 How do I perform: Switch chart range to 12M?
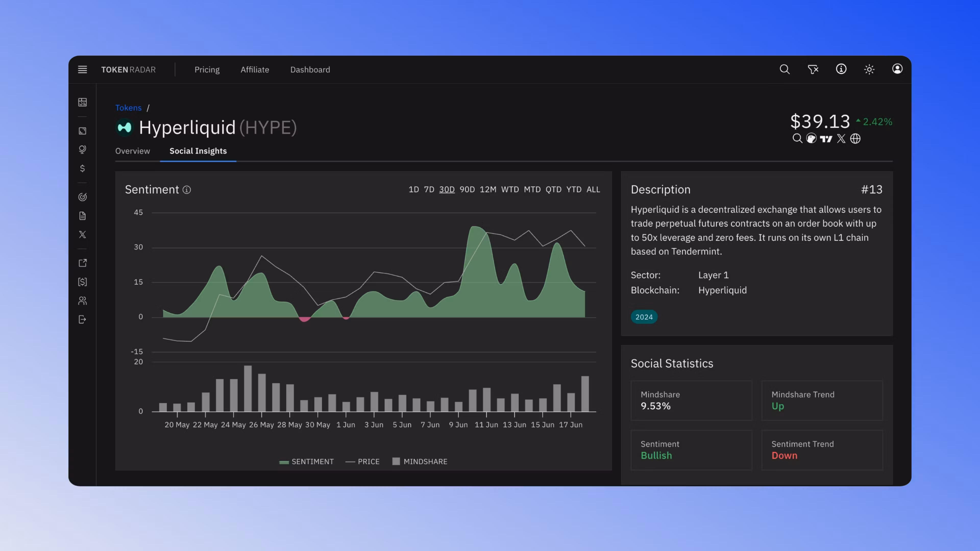click(x=488, y=189)
